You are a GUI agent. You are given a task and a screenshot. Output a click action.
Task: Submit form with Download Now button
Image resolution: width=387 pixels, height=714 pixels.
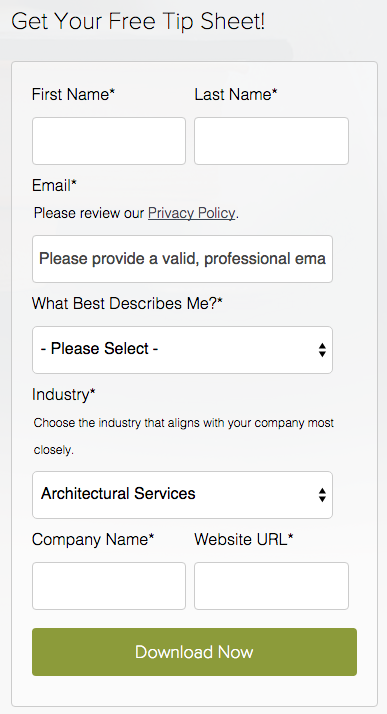194,652
